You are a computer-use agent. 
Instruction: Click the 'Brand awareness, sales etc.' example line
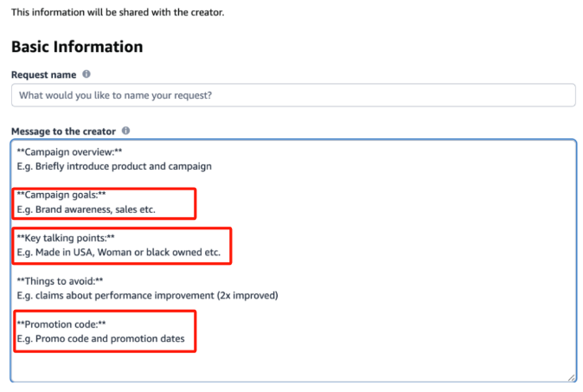tap(86, 209)
